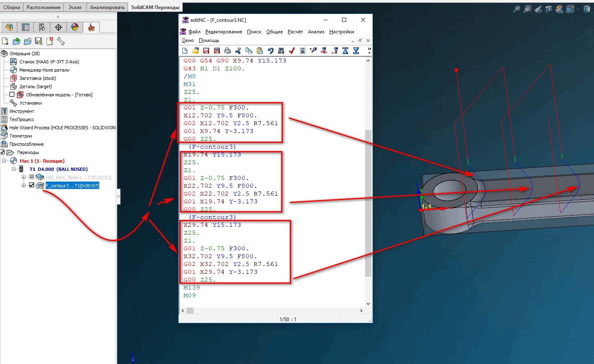Click the binoculars find icon in editNC
Viewport: 594px width, 364px height.
tap(281, 51)
